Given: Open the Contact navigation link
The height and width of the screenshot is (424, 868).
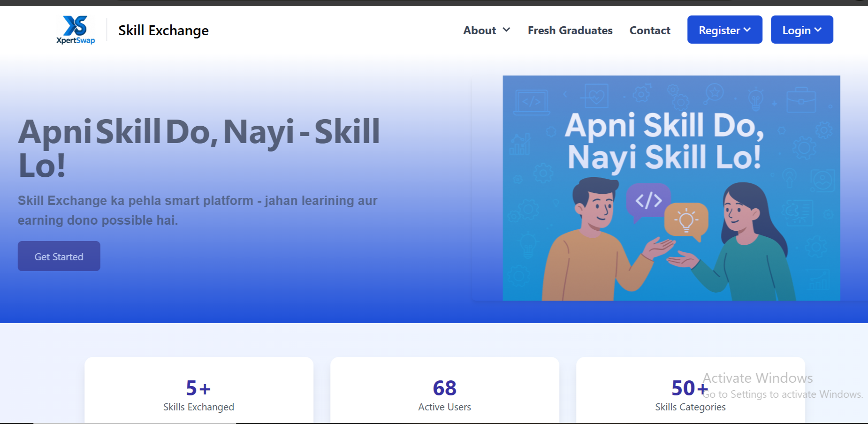Looking at the screenshot, I should pyautogui.click(x=649, y=30).
